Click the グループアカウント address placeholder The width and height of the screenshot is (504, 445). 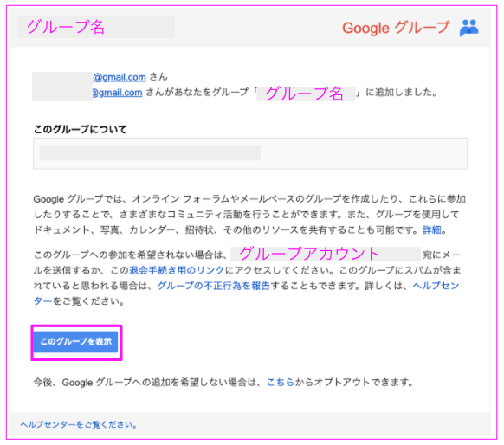[326, 255]
